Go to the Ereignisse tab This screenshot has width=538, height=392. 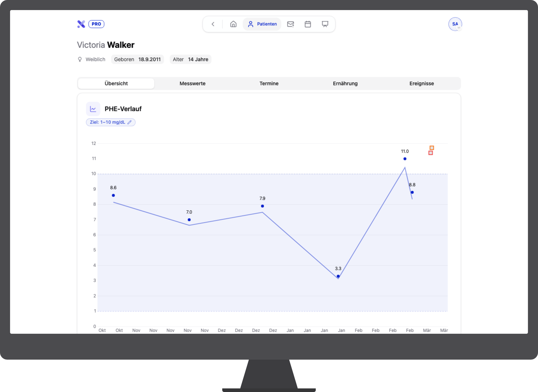[x=421, y=84]
